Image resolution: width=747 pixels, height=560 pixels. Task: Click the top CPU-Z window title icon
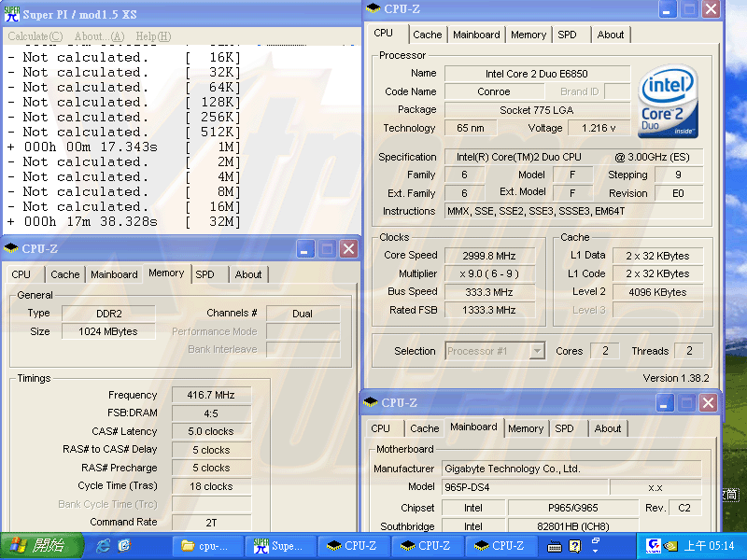pyautogui.click(x=373, y=8)
